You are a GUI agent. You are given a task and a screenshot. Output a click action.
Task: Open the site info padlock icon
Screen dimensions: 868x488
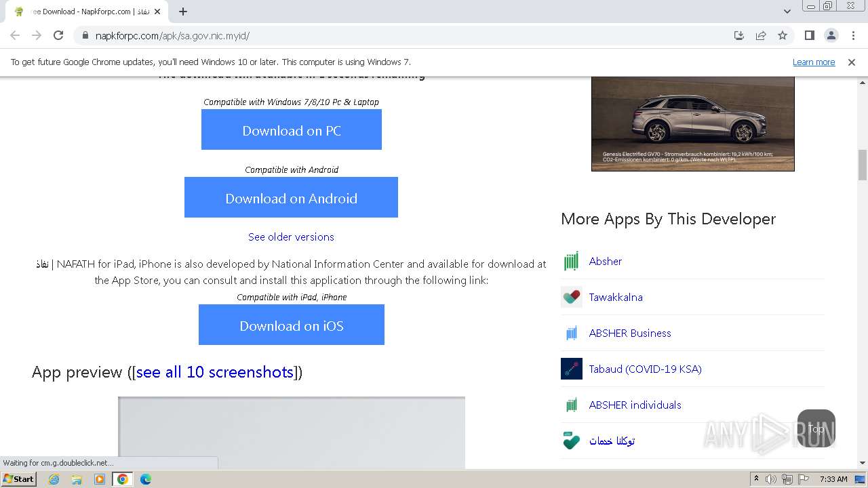coord(85,36)
